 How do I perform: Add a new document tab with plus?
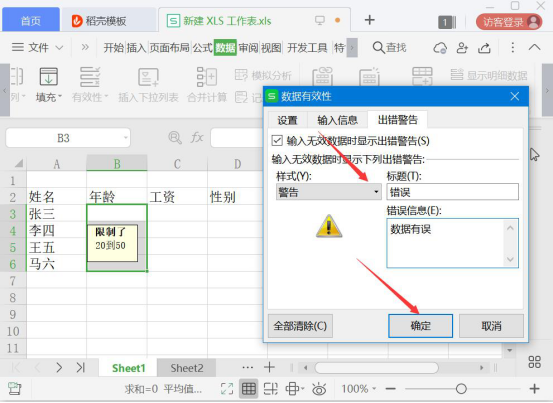369,20
